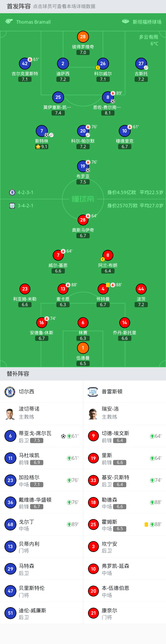Open 布罗亚's number 19 player badge
The height and width of the screenshot is (644, 166).
coord(83,166)
